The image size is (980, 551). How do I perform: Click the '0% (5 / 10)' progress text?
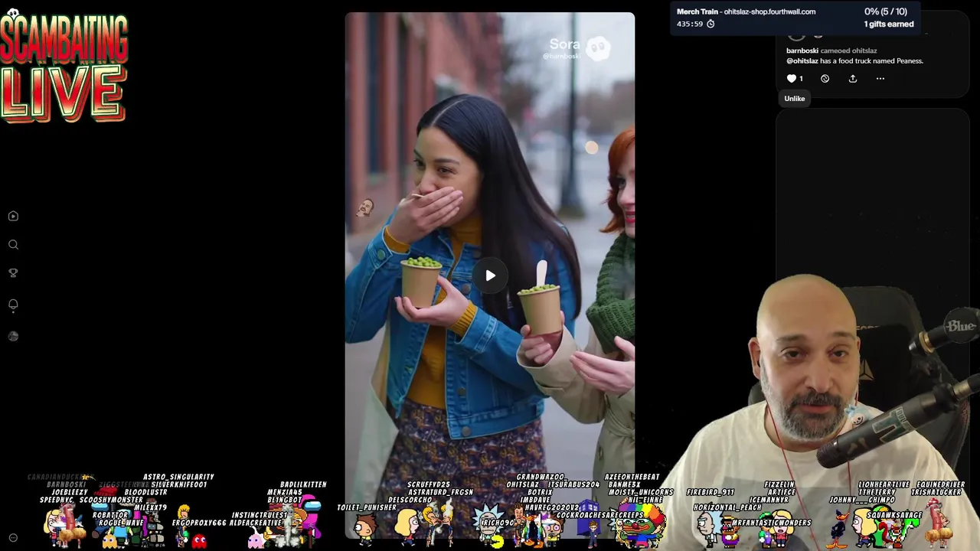(x=885, y=11)
